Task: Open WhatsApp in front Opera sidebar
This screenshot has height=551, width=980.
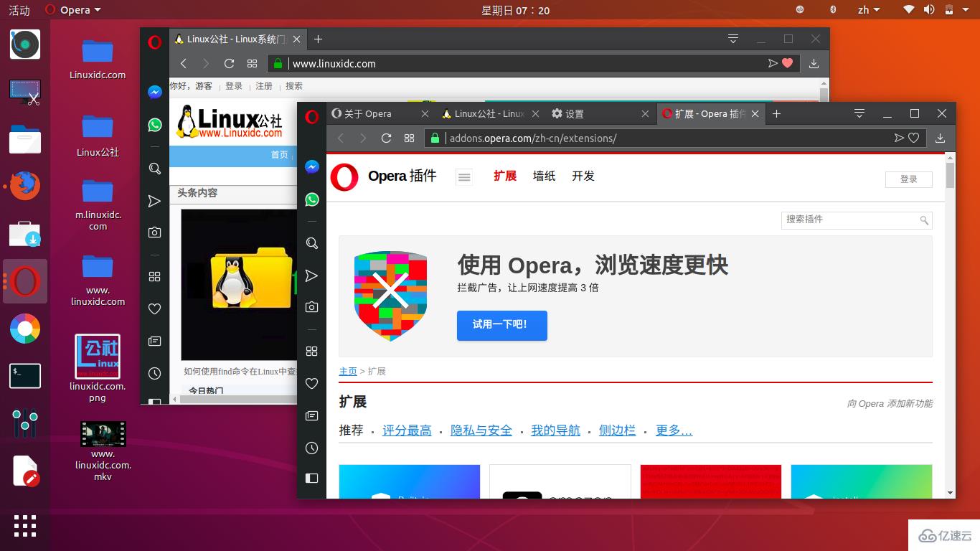Action: pos(311,199)
